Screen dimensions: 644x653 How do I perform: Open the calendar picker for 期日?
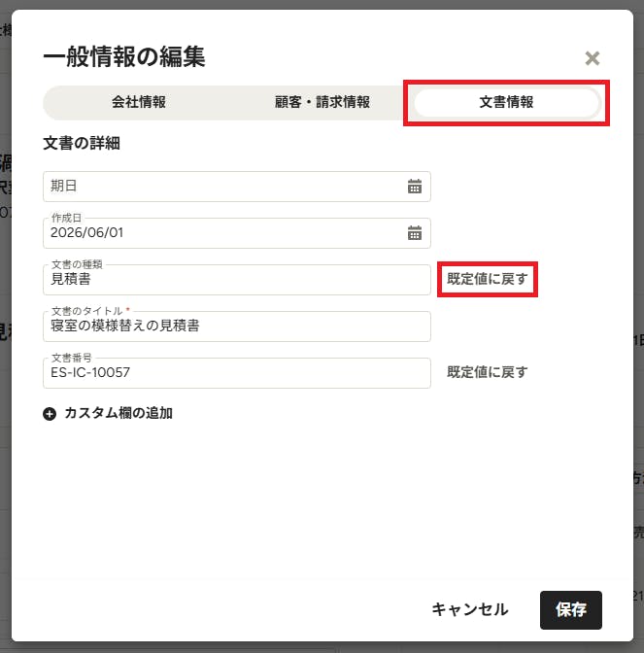click(x=414, y=187)
